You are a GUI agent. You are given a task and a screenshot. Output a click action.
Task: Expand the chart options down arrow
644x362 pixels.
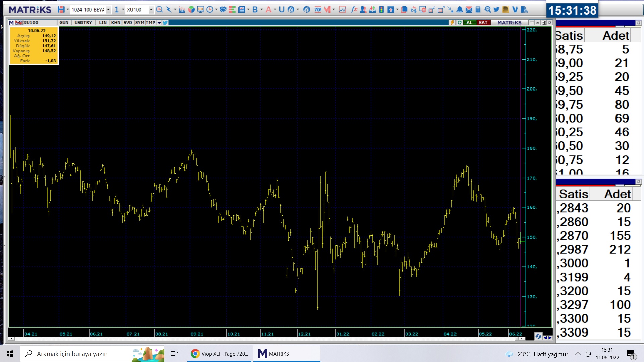coord(159,23)
